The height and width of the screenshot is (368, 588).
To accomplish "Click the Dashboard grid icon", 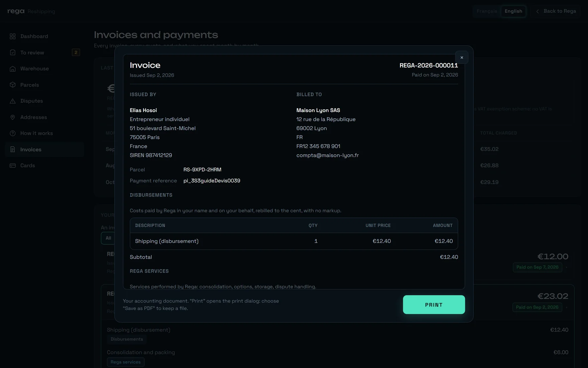I will click(x=13, y=36).
